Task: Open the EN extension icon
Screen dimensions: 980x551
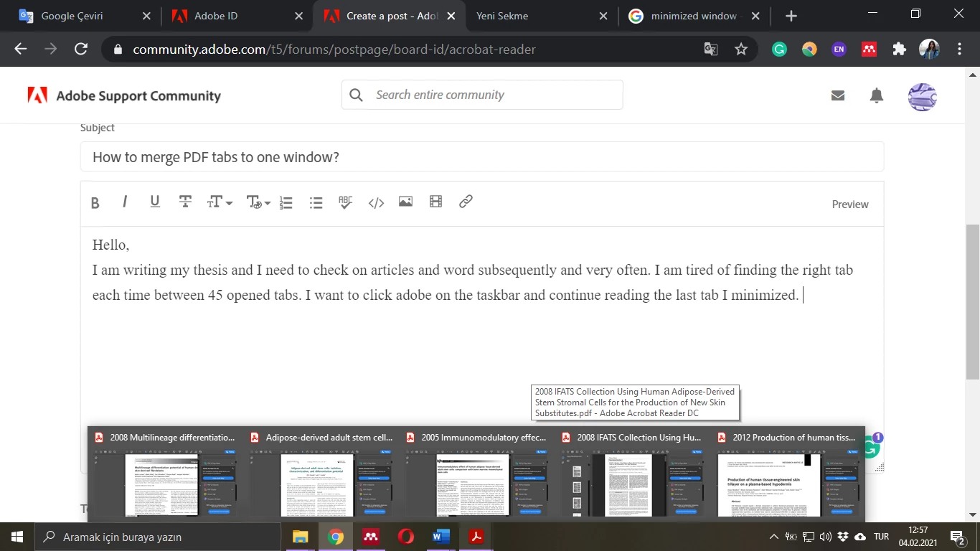Action: pyautogui.click(x=839, y=49)
